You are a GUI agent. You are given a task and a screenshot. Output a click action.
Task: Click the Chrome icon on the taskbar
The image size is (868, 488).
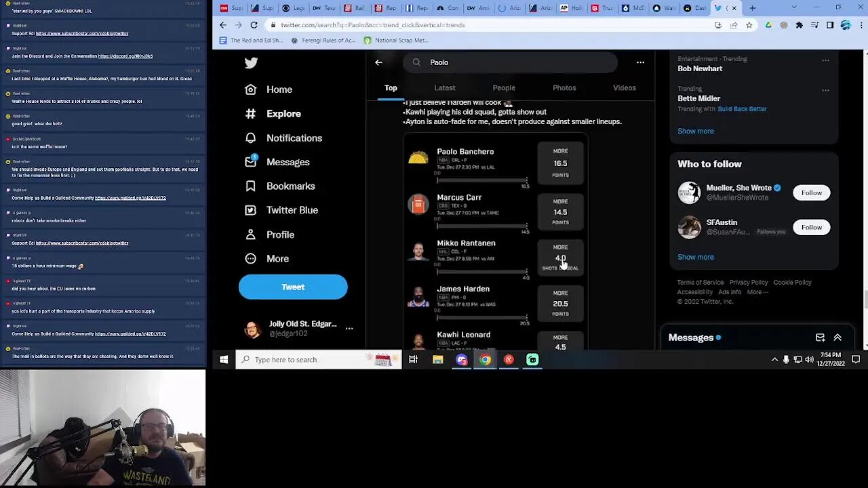point(485,360)
